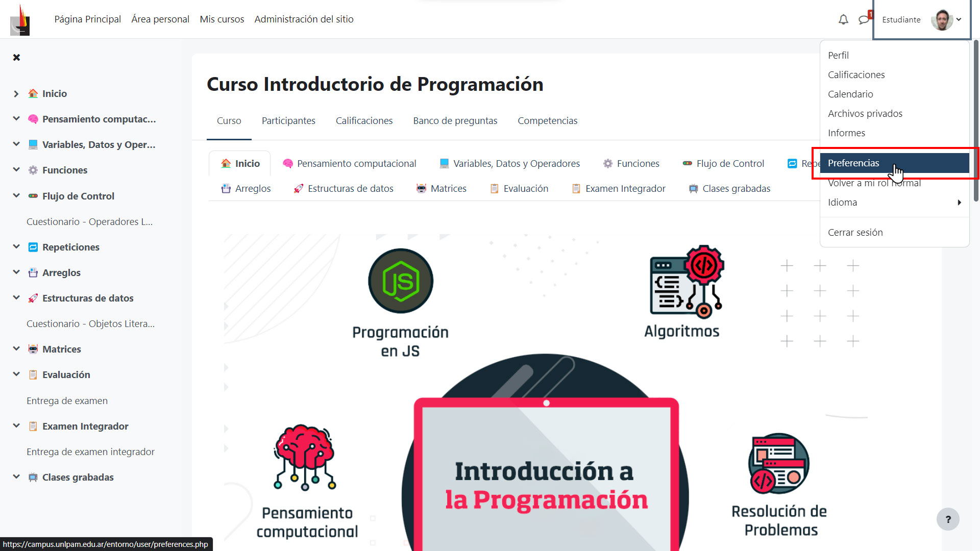The height and width of the screenshot is (551, 980).
Task: Click the Pensamiento computacional brain illustration
Action: click(305, 458)
